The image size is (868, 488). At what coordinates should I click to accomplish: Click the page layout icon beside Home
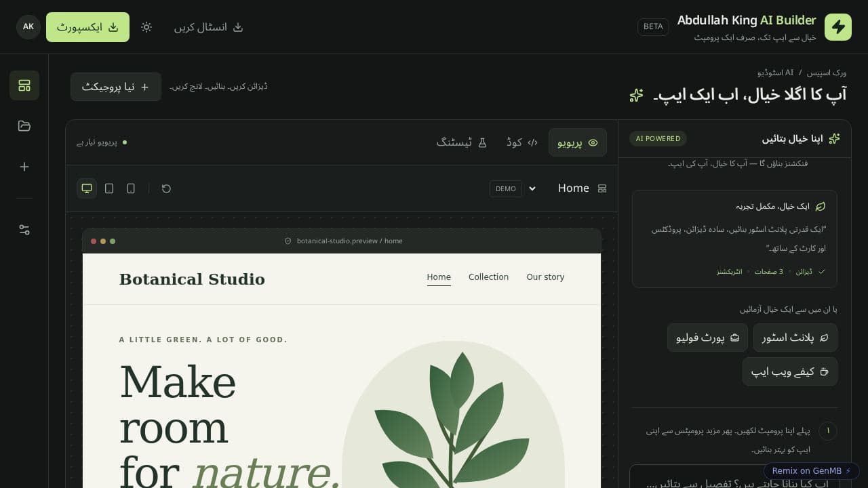[x=602, y=188]
